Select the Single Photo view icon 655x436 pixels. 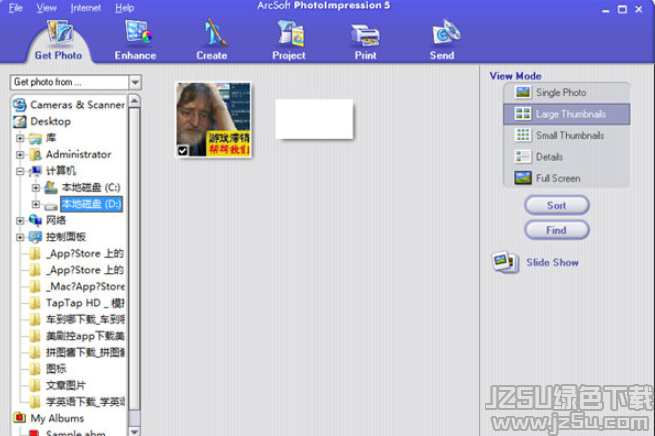click(x=523, y=92)
